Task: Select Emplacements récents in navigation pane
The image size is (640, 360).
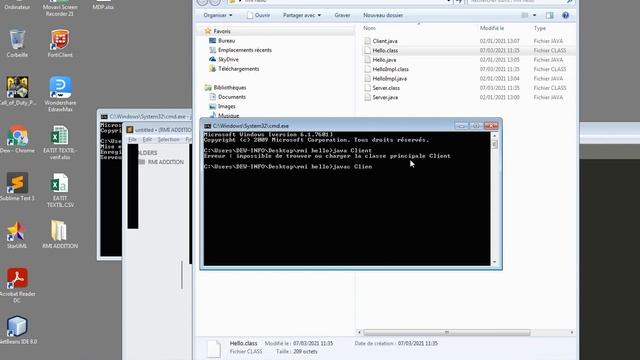Action: [244, 50]
